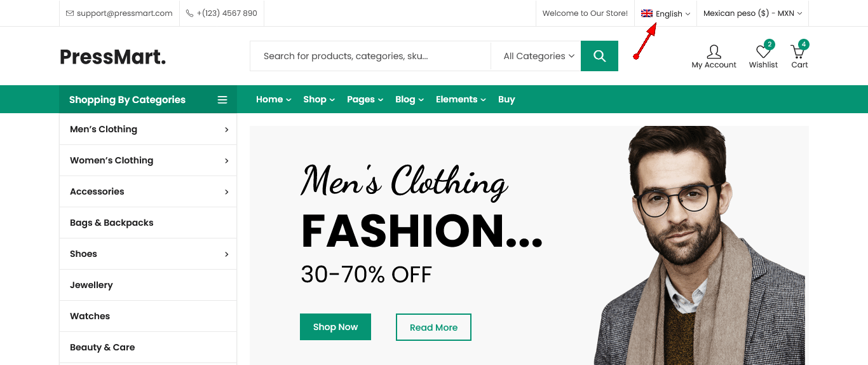The height and width of the screenshot is (365, 868).
Task: Click the UK flag language icon
Action: click(647, 13)
